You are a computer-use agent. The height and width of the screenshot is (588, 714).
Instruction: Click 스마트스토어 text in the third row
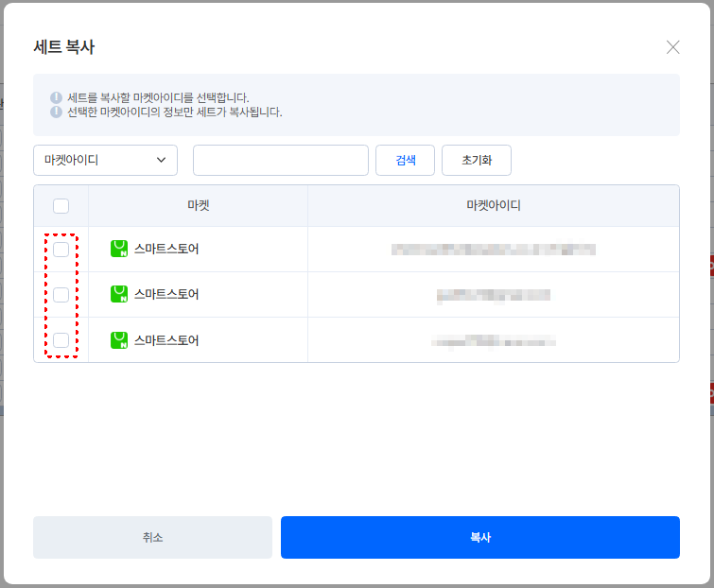(166, 340)
